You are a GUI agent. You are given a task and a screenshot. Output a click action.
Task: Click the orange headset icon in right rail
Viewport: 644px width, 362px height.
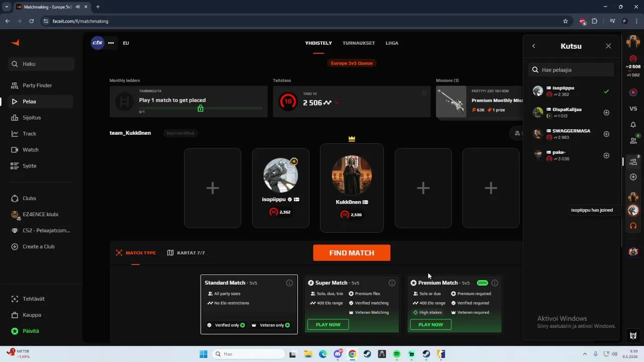pyautogui.click(x=633, y=226)
